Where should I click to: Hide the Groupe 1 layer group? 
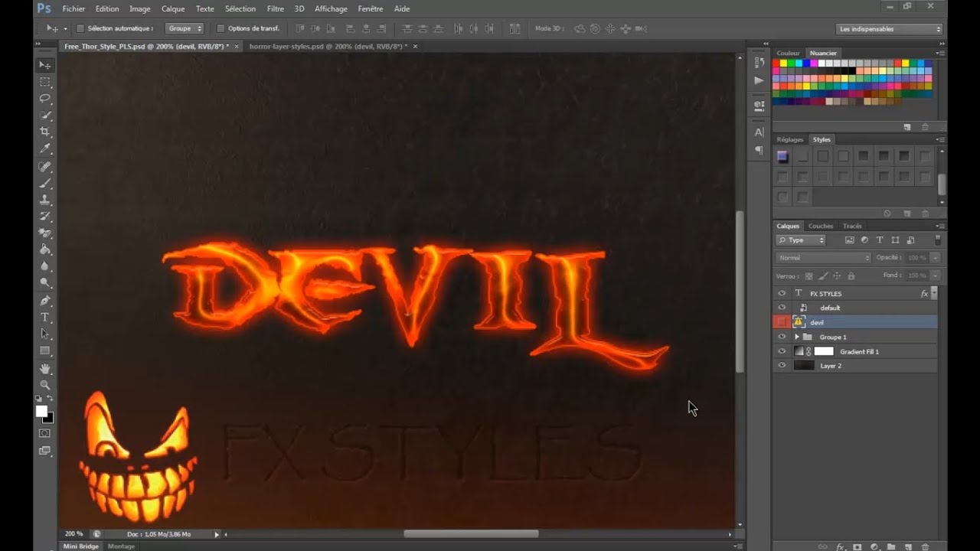[x=782, y=337]
